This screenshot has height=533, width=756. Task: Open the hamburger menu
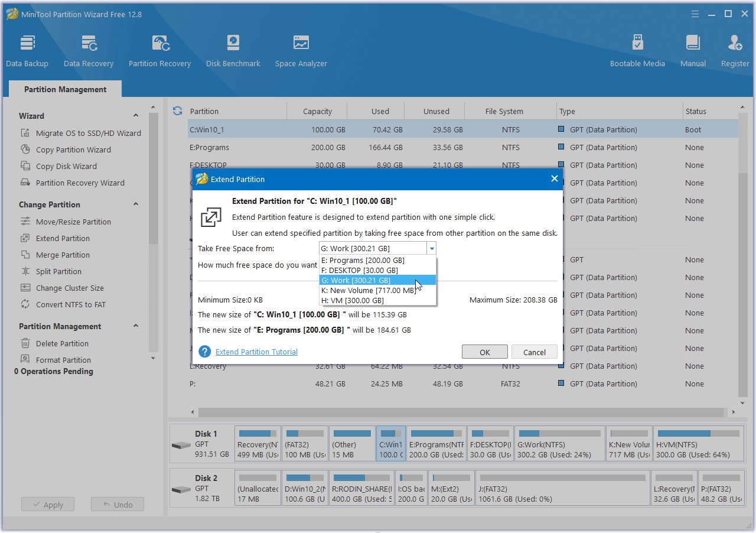tap(695, 13)
